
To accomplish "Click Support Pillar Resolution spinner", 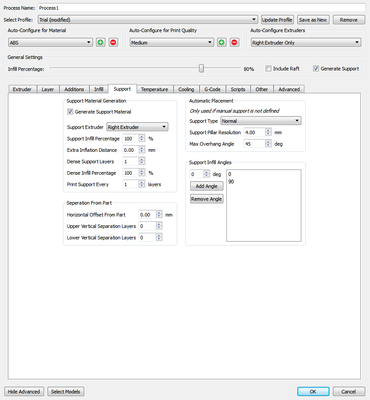I will [x=258, y=132].
